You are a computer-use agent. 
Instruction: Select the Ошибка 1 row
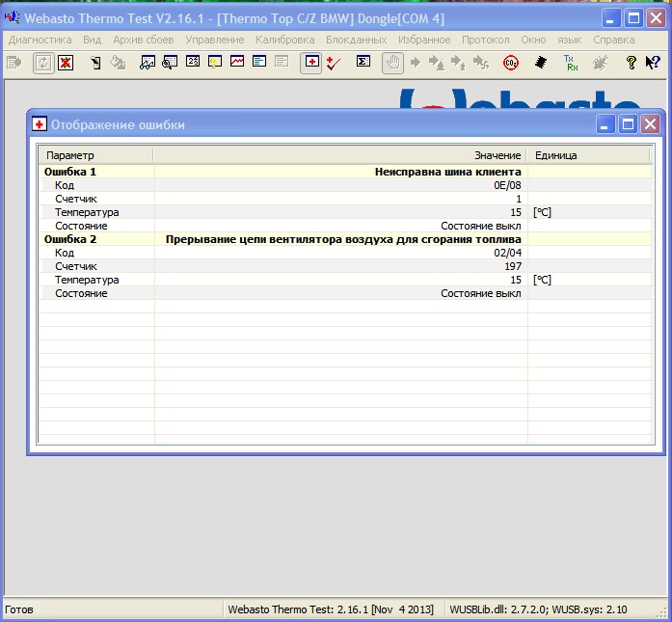pyautogui.click(x=345, y=172)
